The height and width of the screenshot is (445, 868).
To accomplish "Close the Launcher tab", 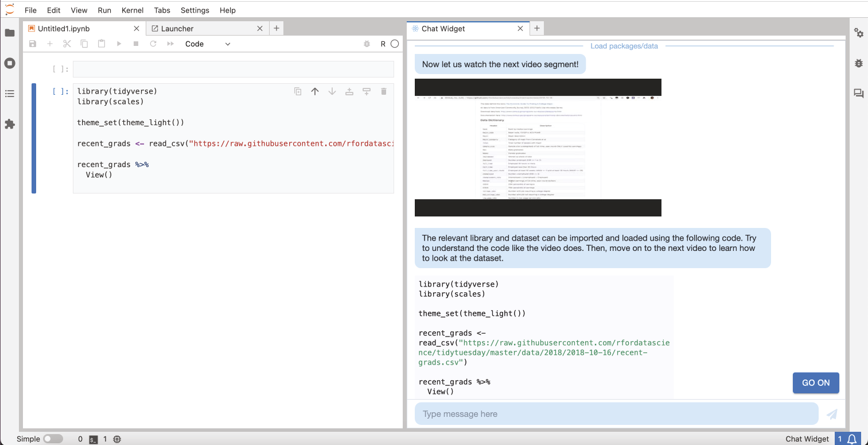I will point(260,29).
